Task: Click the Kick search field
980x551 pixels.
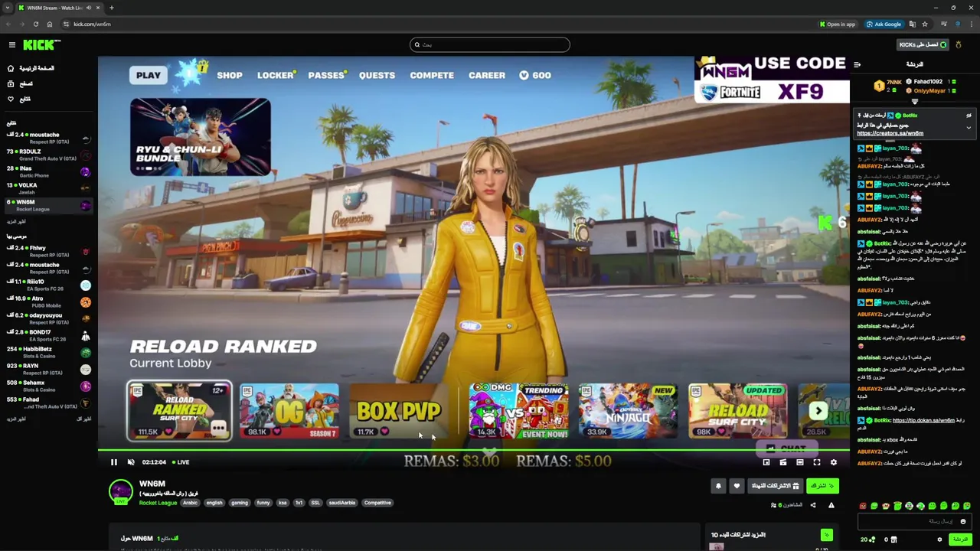Action: (x=490, y=44)
